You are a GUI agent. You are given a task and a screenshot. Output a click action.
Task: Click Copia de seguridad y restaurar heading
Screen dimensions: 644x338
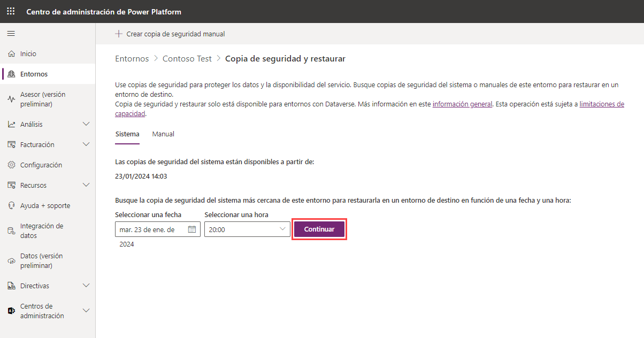pos(285,59)
